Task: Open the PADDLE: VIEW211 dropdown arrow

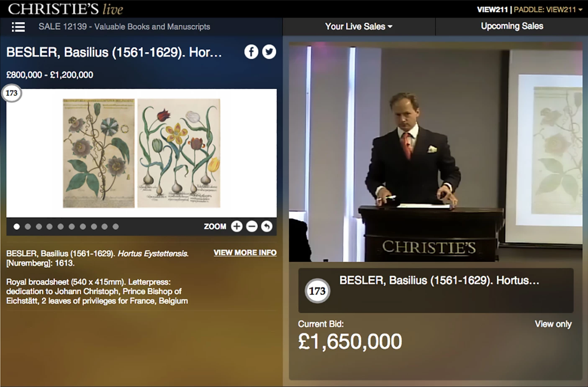Action: coord(580,10)
